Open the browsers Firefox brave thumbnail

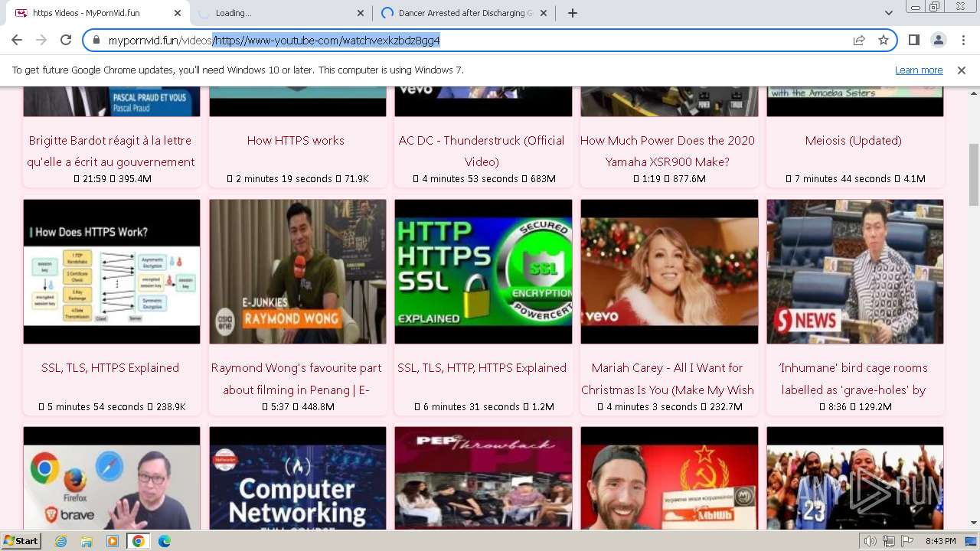pos(112,478)
